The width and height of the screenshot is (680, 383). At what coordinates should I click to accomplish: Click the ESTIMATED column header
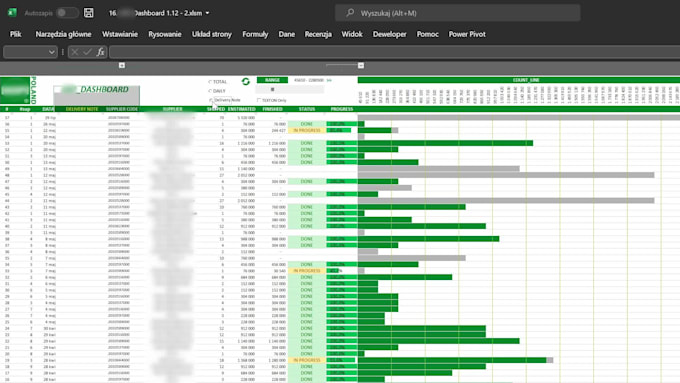(x=242, y=109)
